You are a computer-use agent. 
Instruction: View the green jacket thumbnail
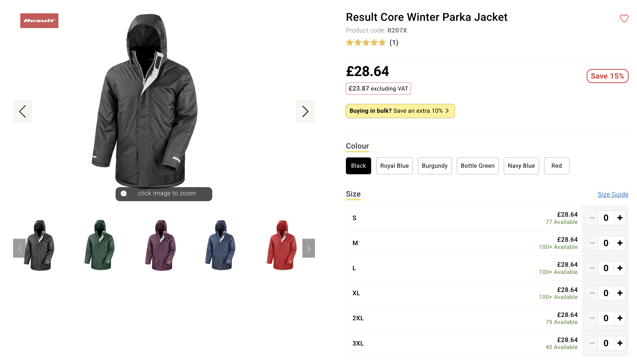click(x=99, y=245)
